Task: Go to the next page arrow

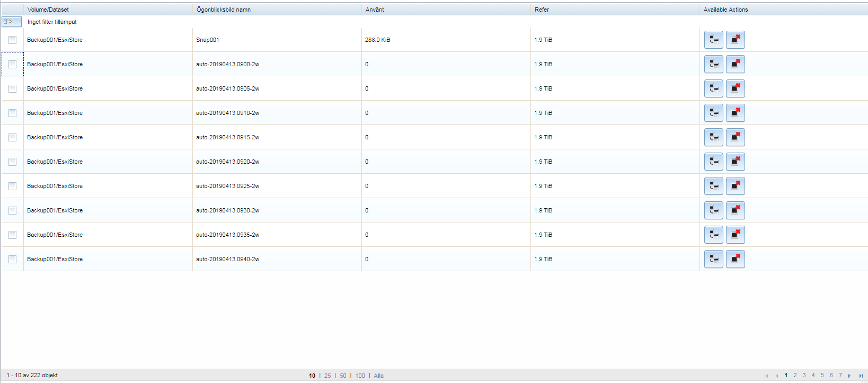Action: (x=849, y=376)
